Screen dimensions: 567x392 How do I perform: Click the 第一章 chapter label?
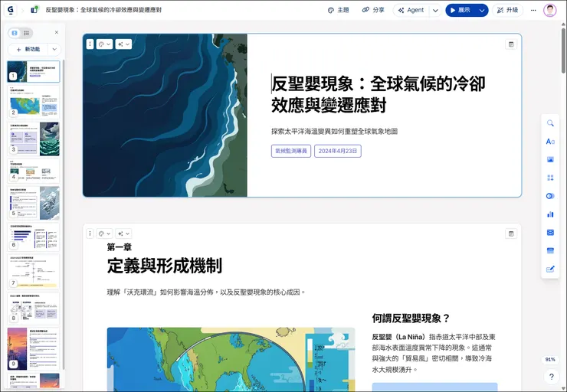(x=120, y=247)
